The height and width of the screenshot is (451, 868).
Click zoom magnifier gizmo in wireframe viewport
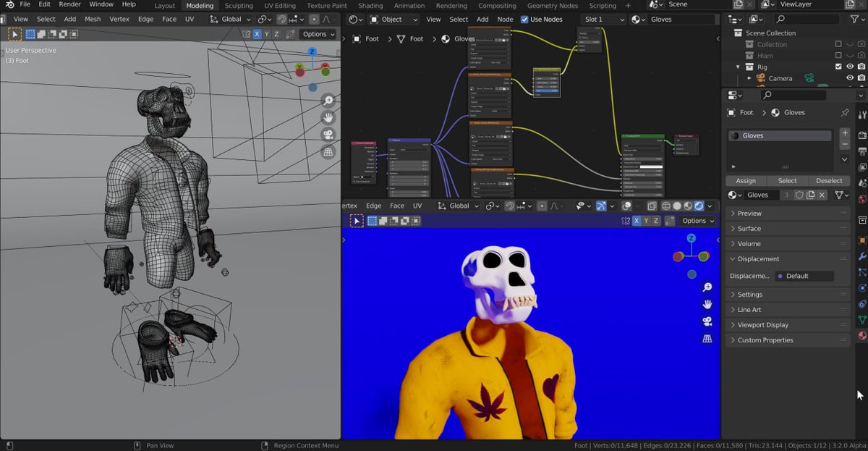point(328,101)
